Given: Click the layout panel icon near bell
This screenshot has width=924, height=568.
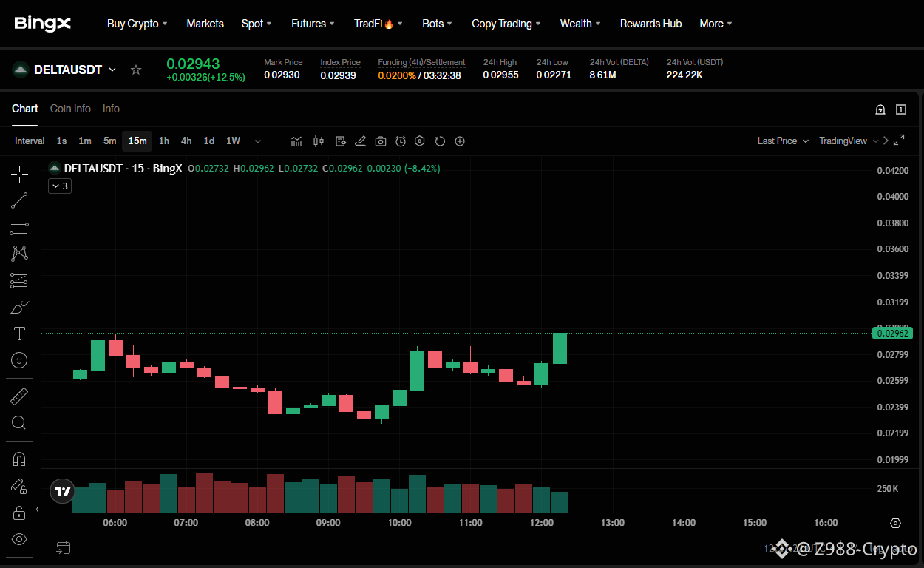Looking at the screenshot, I should (901, 109).
